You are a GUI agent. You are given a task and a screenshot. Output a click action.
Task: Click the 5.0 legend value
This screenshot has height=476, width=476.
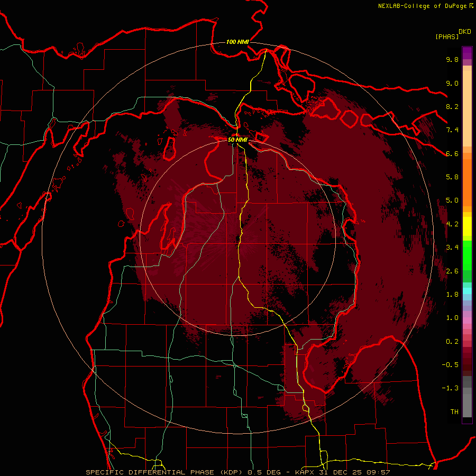452,200
